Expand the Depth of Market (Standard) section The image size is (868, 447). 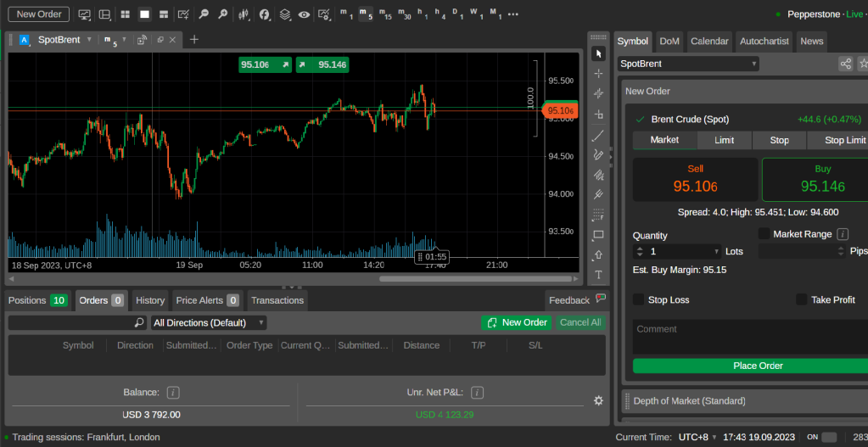click(745, 401)
